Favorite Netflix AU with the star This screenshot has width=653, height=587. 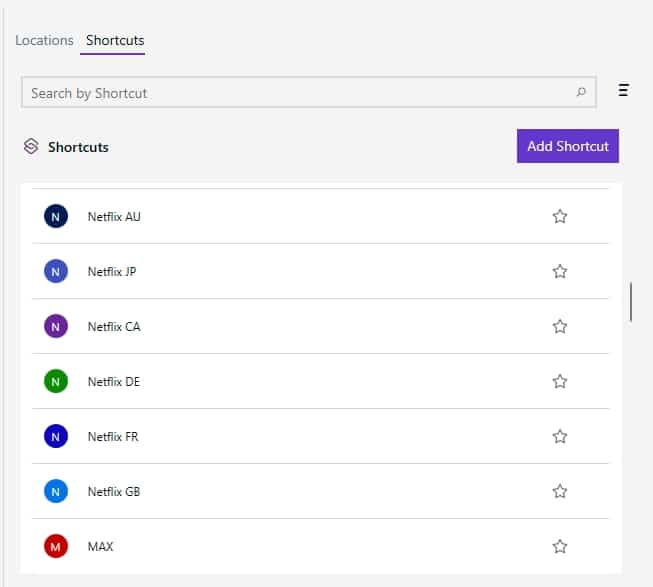(x=560, y=216)
